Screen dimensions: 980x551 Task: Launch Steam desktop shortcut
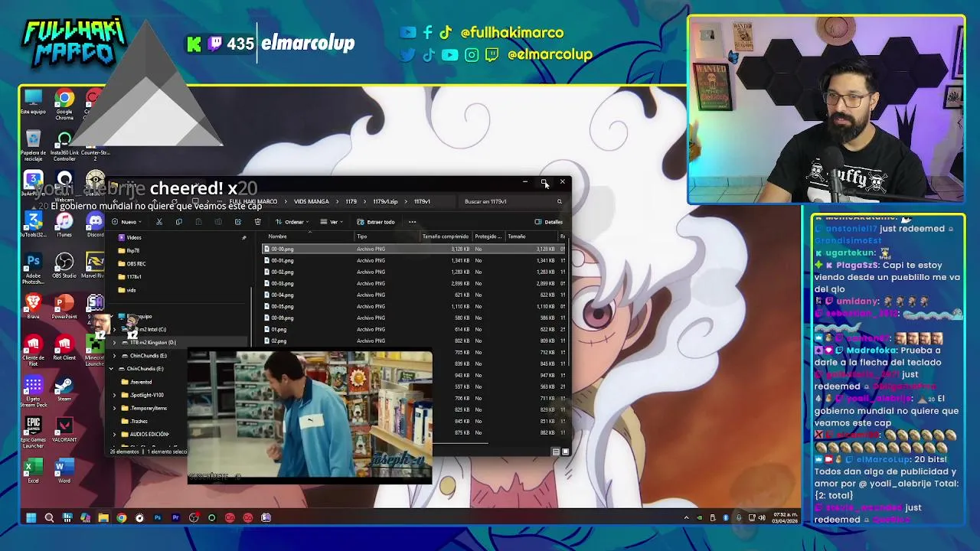[64, 389]
